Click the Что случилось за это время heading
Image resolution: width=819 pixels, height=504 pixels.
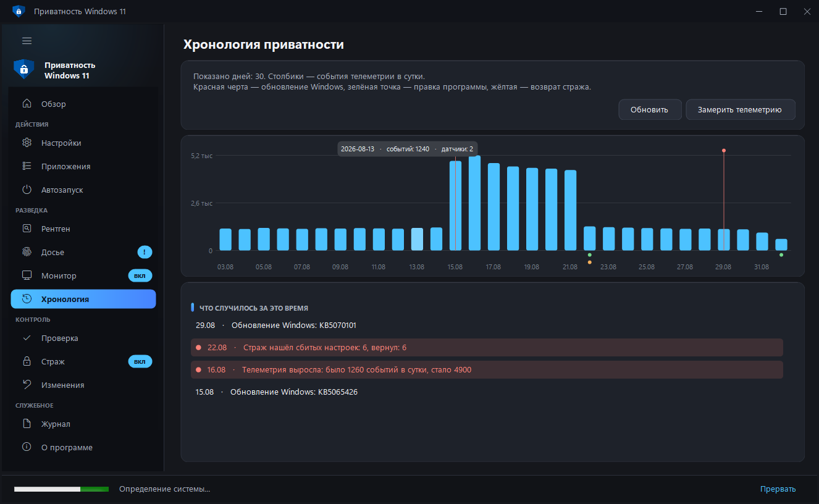coord(253,308)
